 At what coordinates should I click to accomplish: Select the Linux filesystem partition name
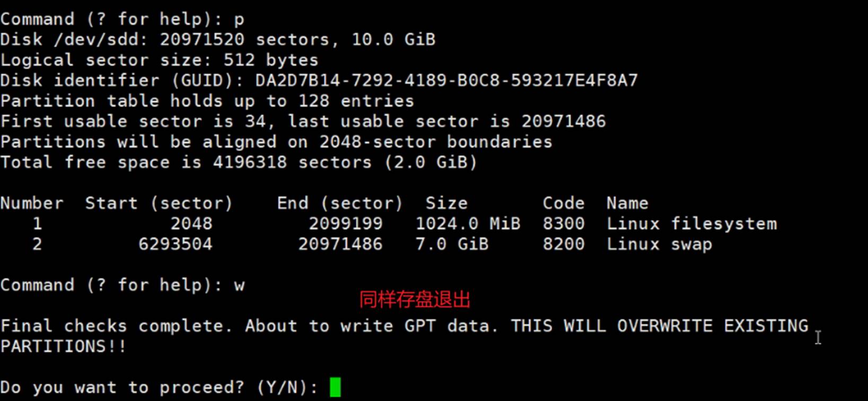(x=691, y=224)
